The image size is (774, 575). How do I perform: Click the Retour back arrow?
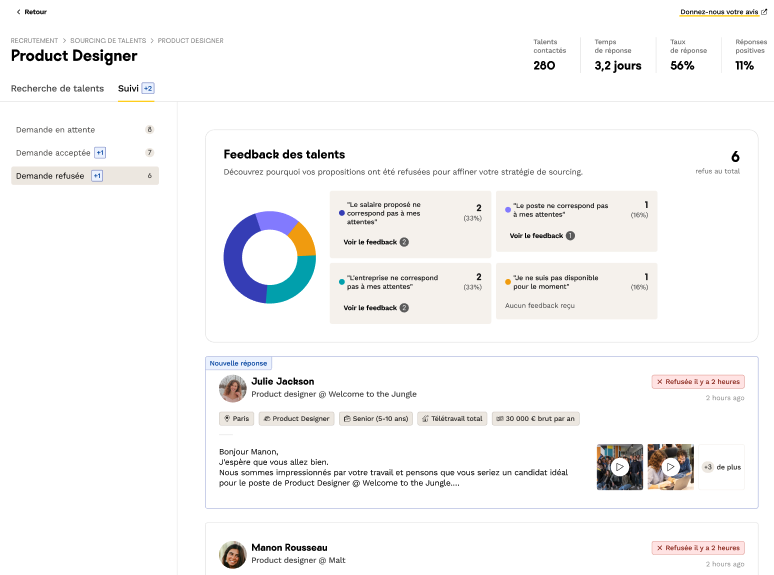pos(18,12)
